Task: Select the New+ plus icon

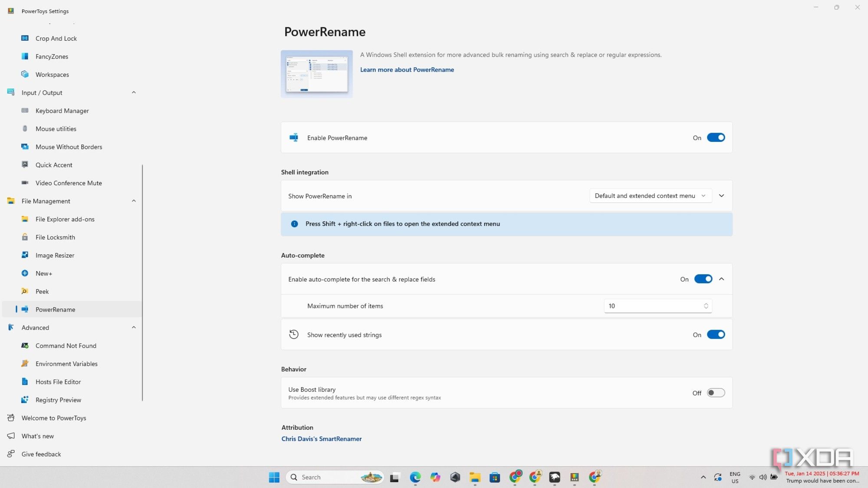Action: click(25, 273)
